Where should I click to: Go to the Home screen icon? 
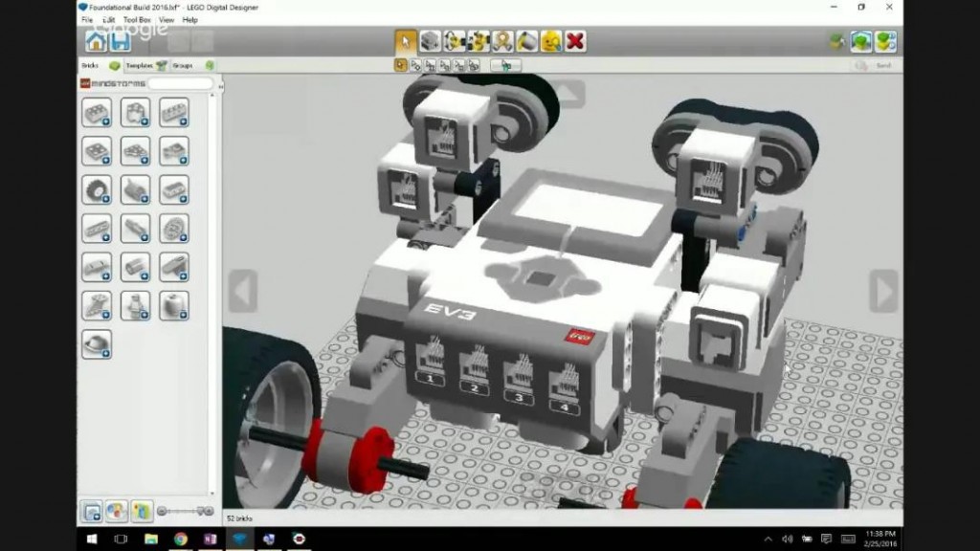click(x=96, y=42)
